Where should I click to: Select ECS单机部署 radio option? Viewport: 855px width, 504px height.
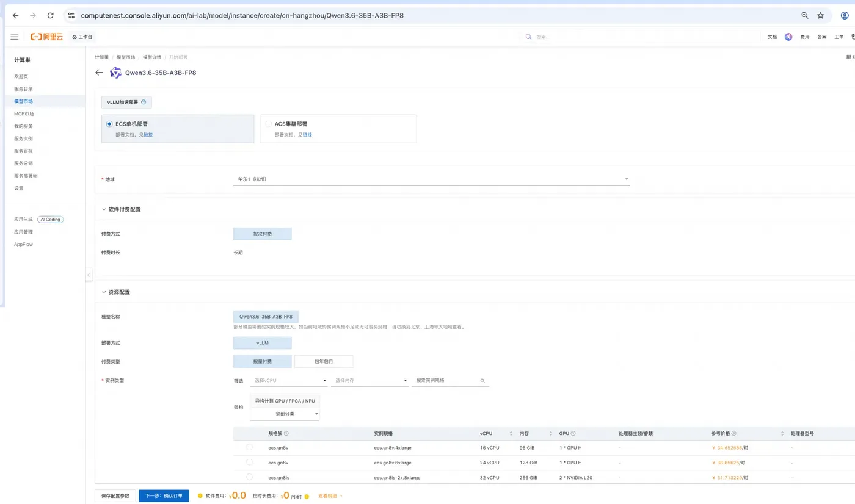pyautogui.click(x=109, y=124)
